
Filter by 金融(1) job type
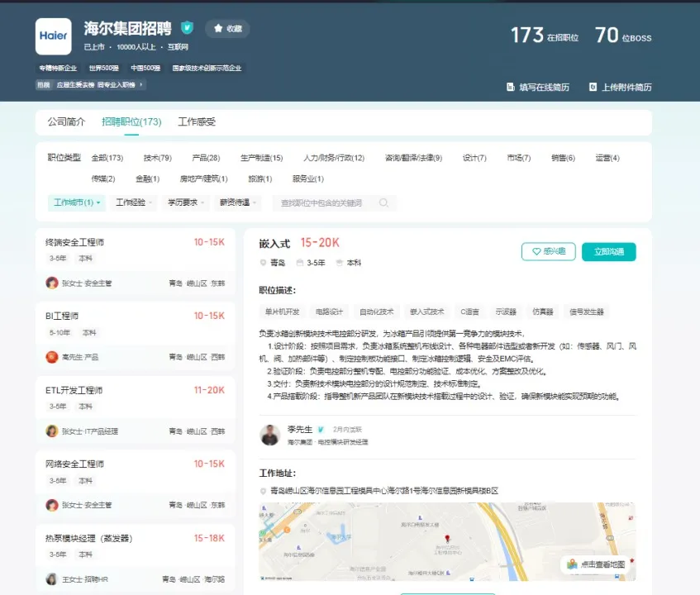(147, 178)
